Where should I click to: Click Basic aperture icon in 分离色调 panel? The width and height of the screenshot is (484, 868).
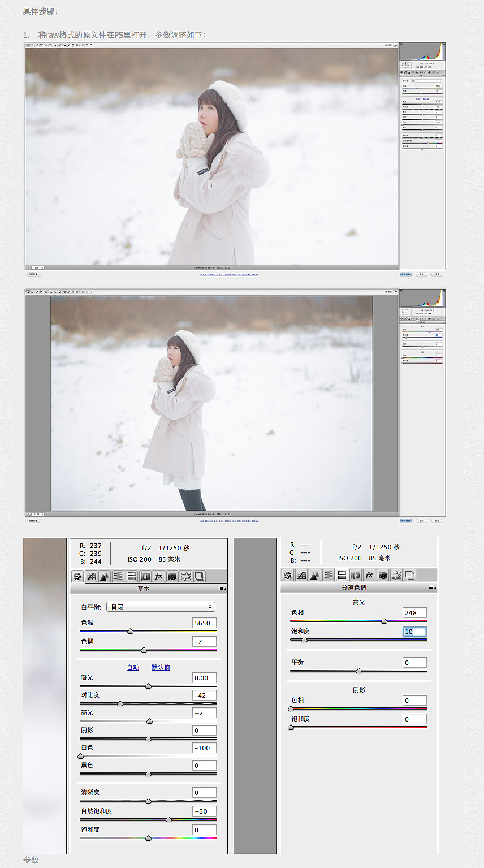[288, 575]
